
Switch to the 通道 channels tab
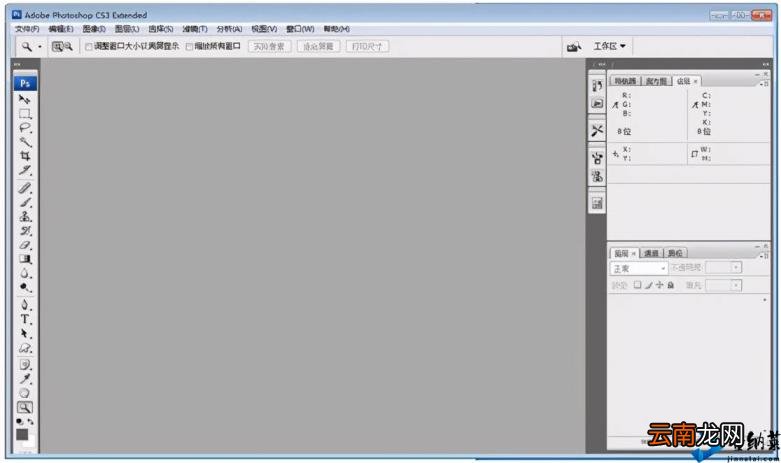(651, 253)
